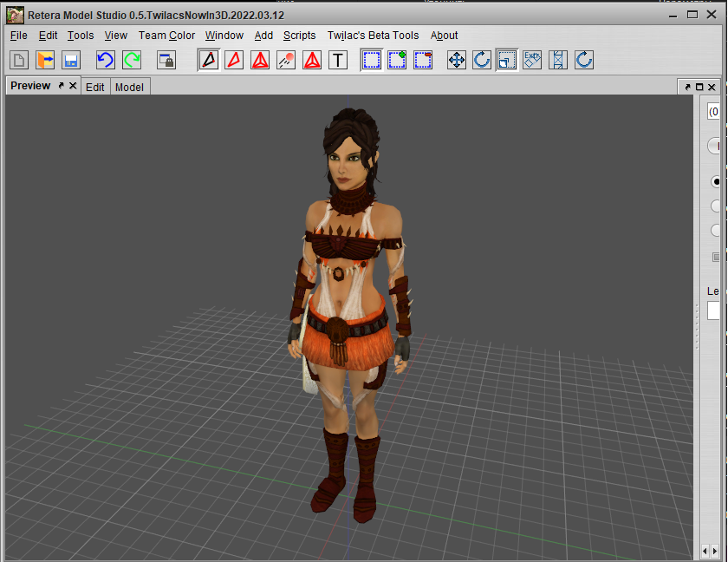Viewport: 728px width, 562px height.
Task: Switch to the Edit tab
Action: click(95, 88)
